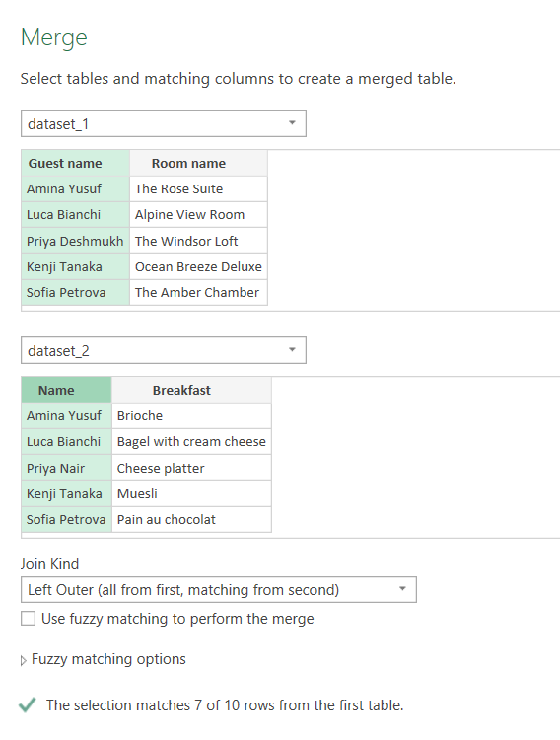Select the Guest name column header
This screenshot has height=740, width=560.
76,163
